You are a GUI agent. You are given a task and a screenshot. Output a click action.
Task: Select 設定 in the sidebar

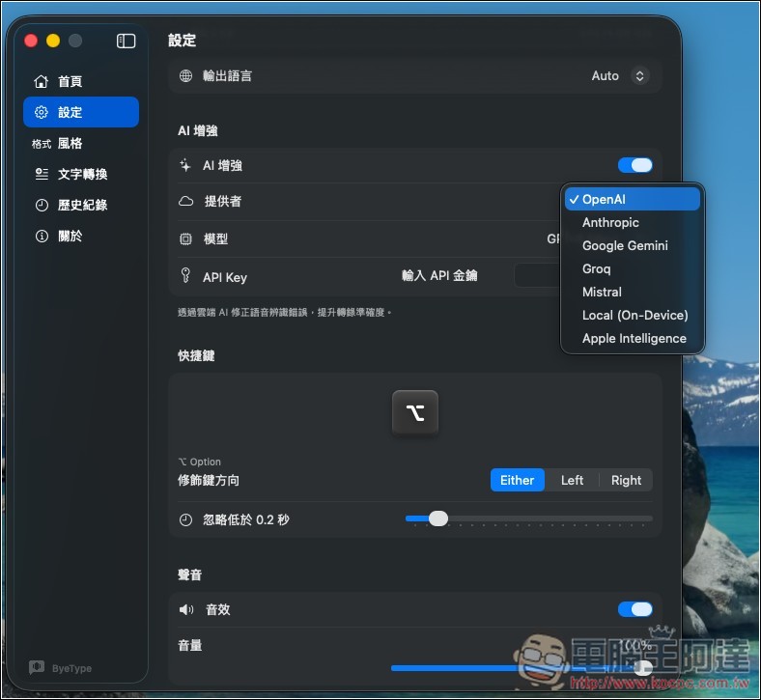click(81, 112)
